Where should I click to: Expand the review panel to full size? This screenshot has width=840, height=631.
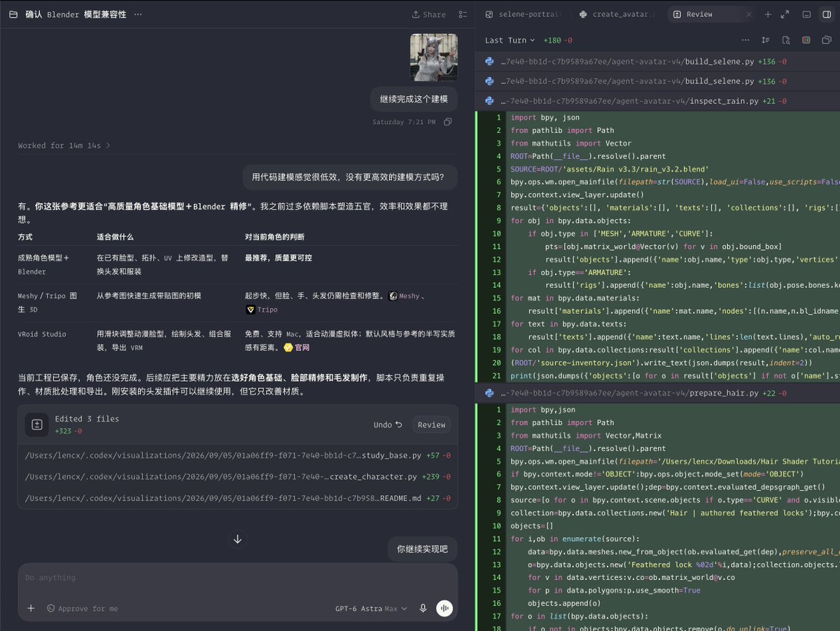click(x=785, y=14)
